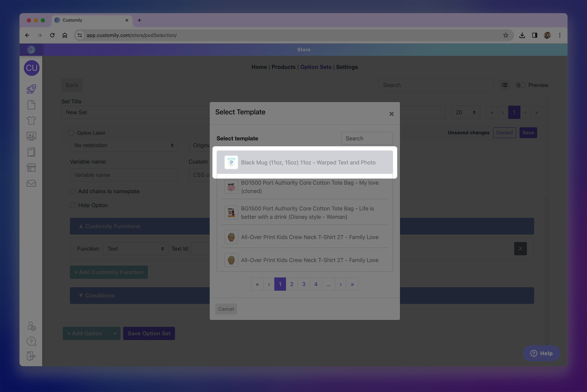
Task: Go to page 2 of templates
Action: (x=292, y=284)
